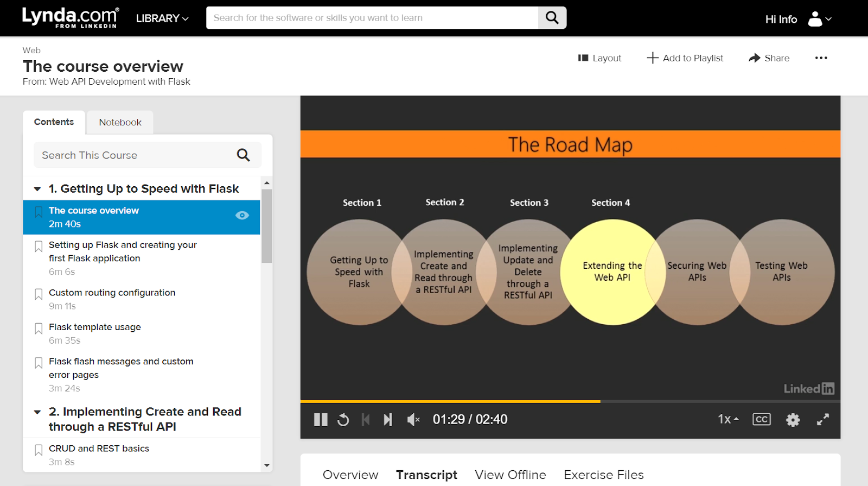The image size is (868, 486).
Task: Bookmark 'The course overview' video
Action: pos(39,212)
